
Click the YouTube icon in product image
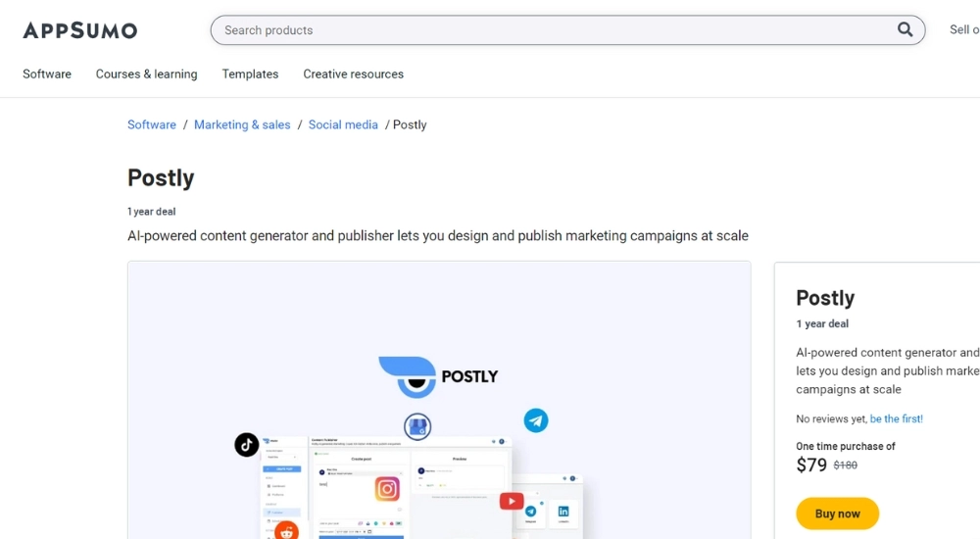click(x=512, y=501)
